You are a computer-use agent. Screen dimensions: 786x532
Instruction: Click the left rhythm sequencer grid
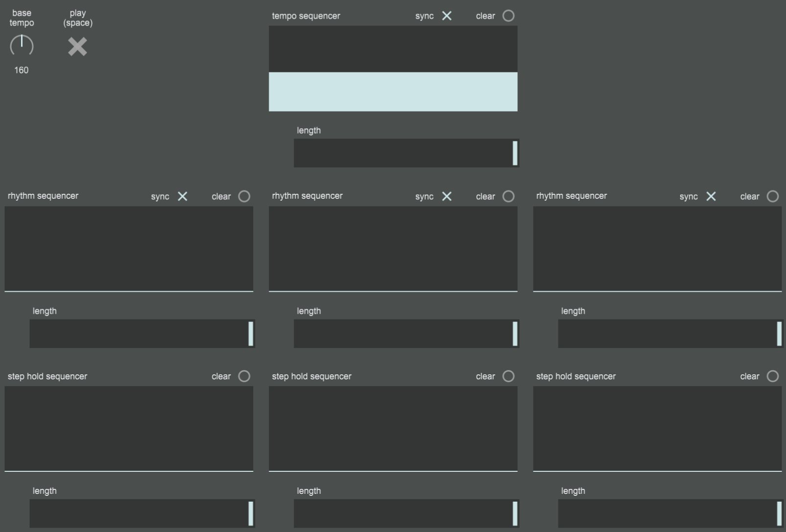coord(129,249)
